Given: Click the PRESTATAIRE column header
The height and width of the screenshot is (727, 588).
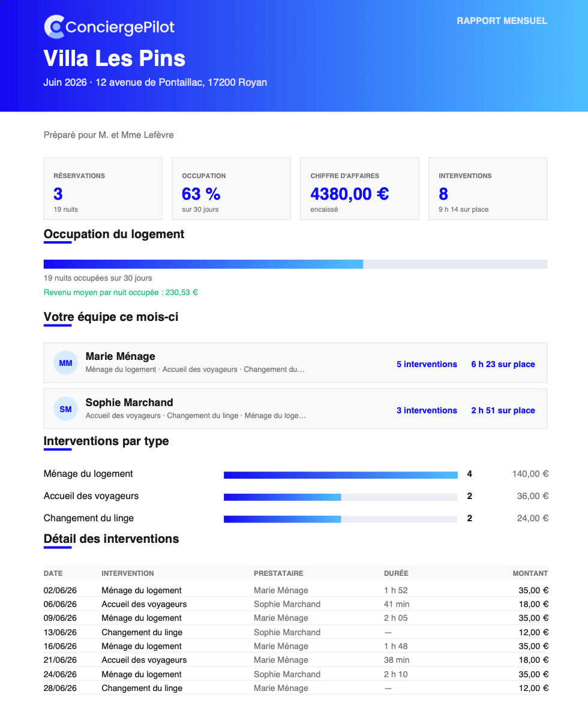Looking at the screenshot, I should [278, 573].
